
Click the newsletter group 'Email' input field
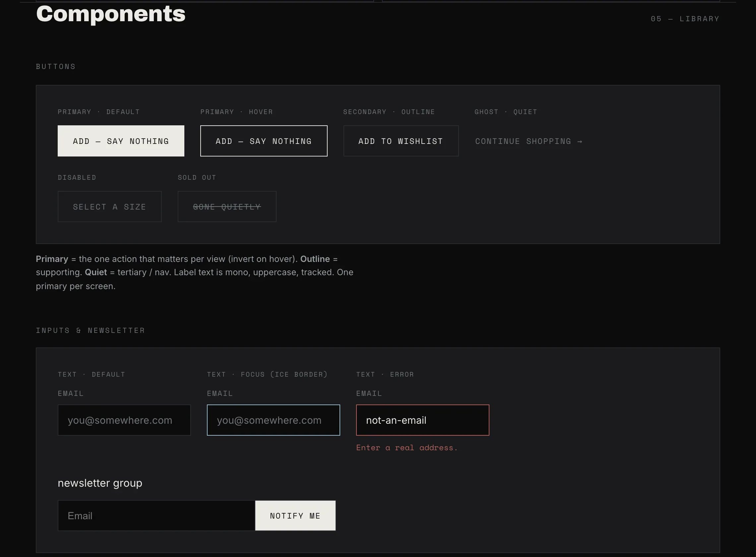[157, 516]
